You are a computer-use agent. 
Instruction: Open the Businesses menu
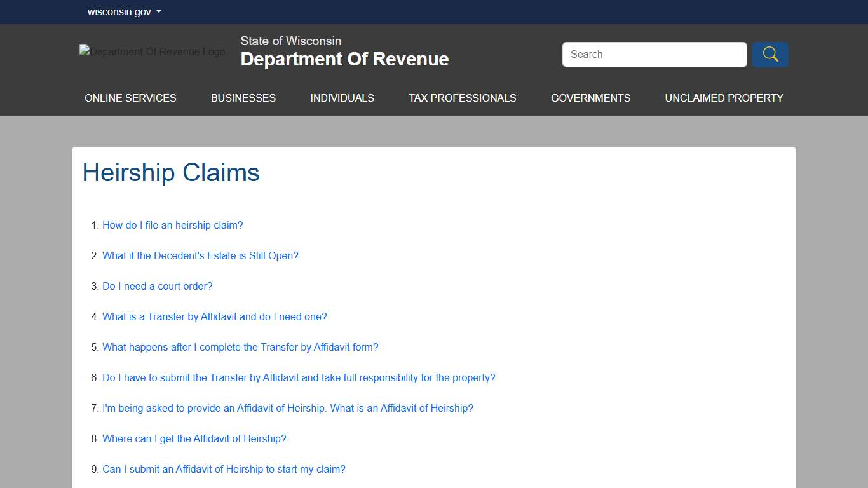[243, 98]
